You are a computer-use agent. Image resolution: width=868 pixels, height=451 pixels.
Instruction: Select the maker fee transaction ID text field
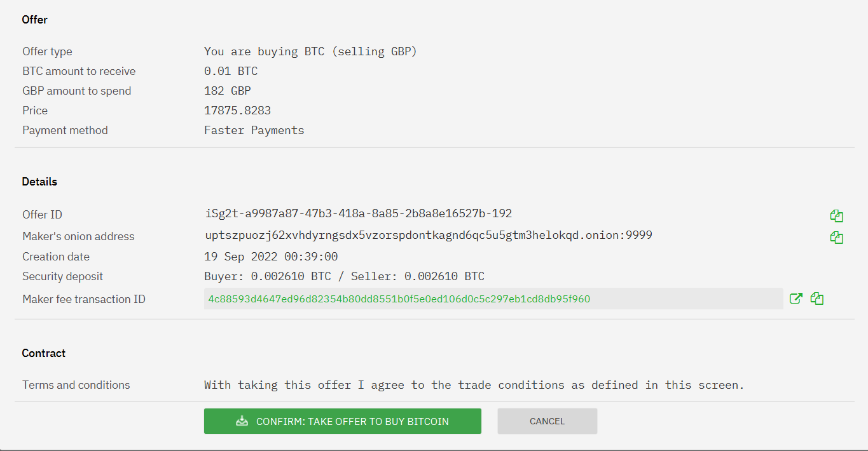click(493, 297)
